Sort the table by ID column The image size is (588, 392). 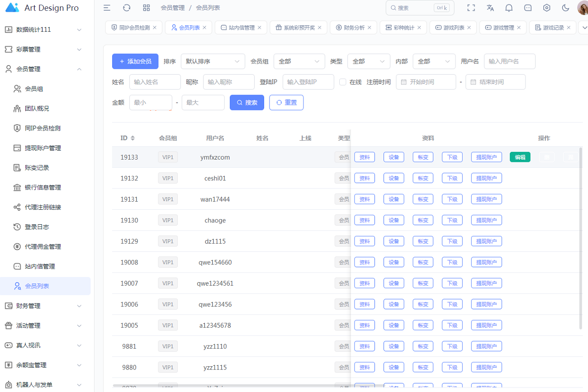(133, 138)
